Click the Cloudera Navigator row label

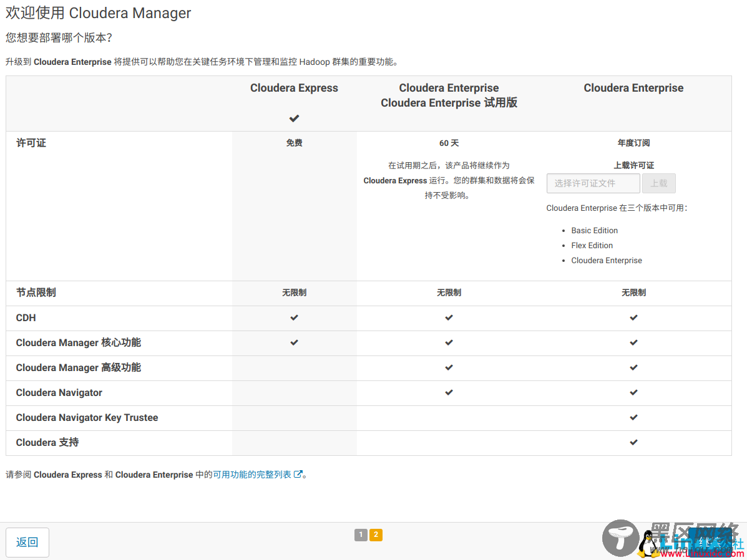point(59,393)
